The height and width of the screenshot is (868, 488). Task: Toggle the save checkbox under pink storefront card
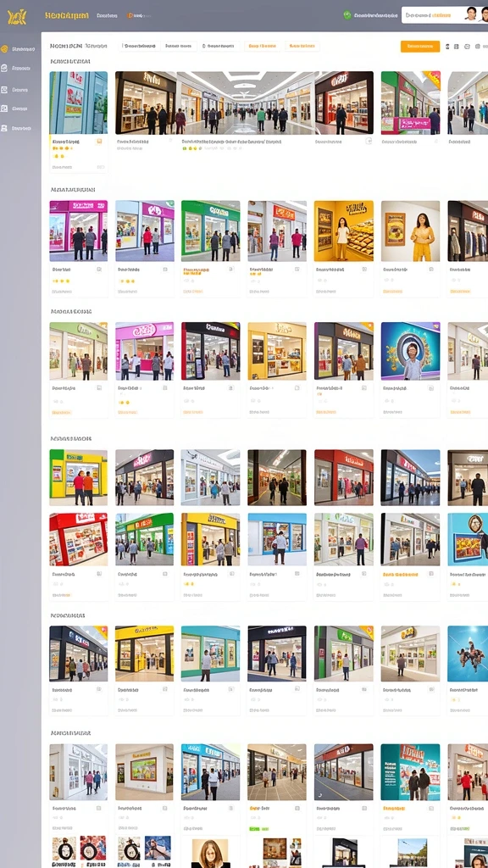(99, 270)
